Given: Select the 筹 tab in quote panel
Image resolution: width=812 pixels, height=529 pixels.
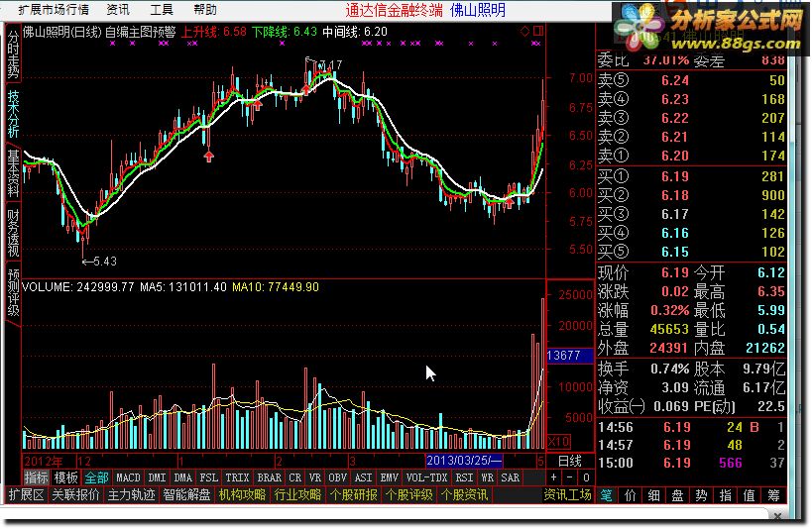Looking at the screenshot, I should click(x=773, y=495).
